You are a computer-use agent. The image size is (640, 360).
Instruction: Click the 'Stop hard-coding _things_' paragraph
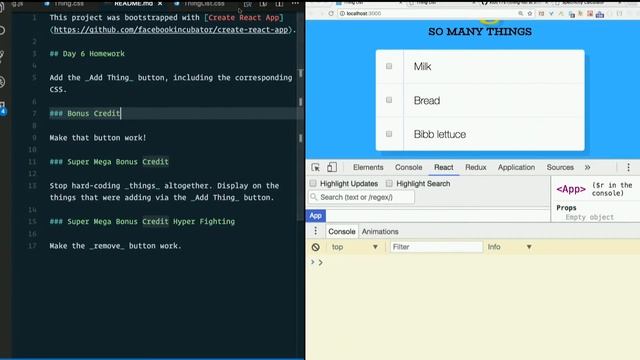click(164, 191)
